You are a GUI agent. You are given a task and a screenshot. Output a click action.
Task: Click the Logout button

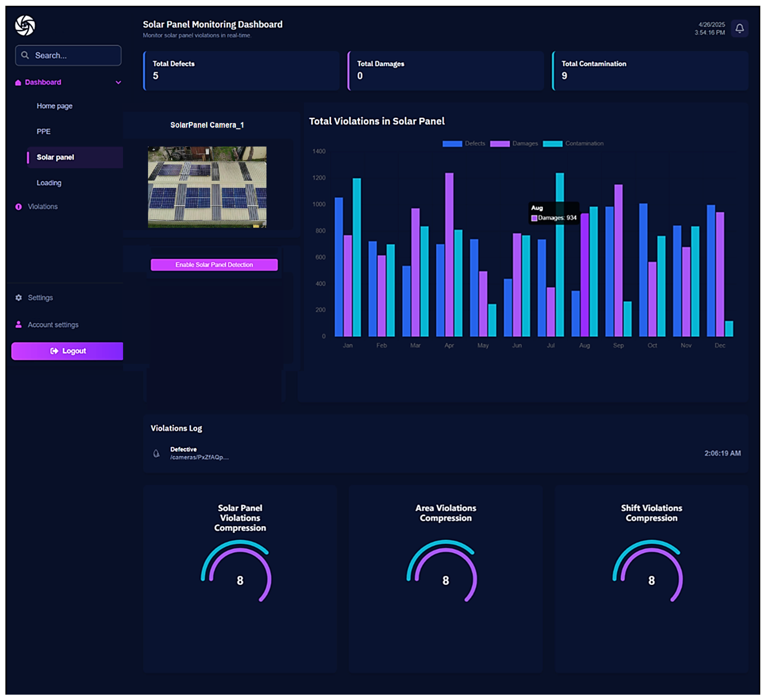click(68, 351)
